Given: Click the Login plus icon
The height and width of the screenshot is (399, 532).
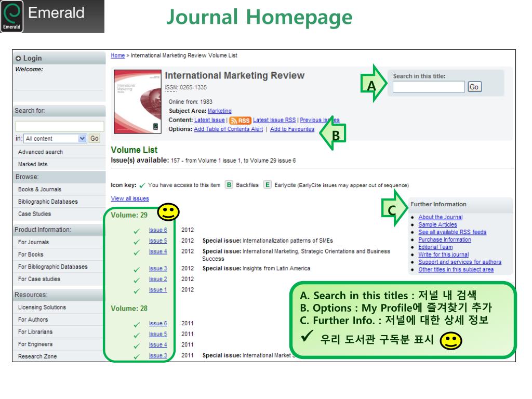Looking at the screenshot, I should click(x=18, y=58).
